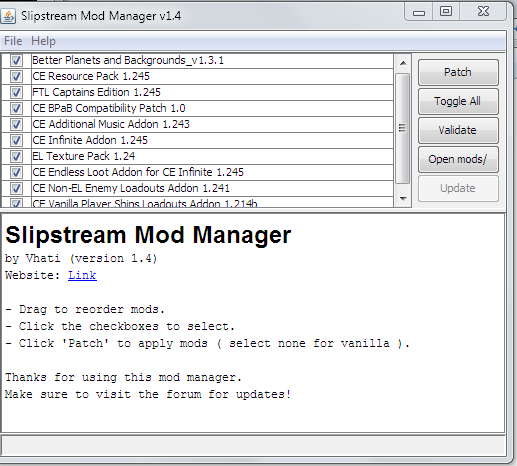517x466 pixels.
Task: Select CE Non-EL Enemy Loadouts Addon 1.241 row
Action: [212, 188]
